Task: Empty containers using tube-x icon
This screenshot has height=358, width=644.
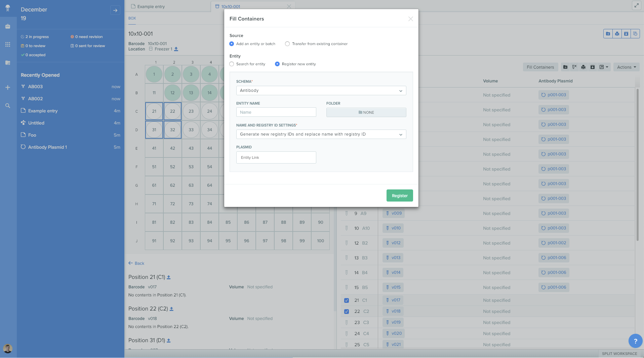Action: pos(574,67)
